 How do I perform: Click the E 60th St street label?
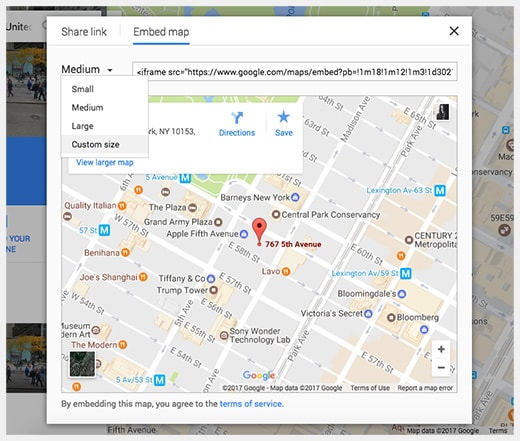pos(366,254)
